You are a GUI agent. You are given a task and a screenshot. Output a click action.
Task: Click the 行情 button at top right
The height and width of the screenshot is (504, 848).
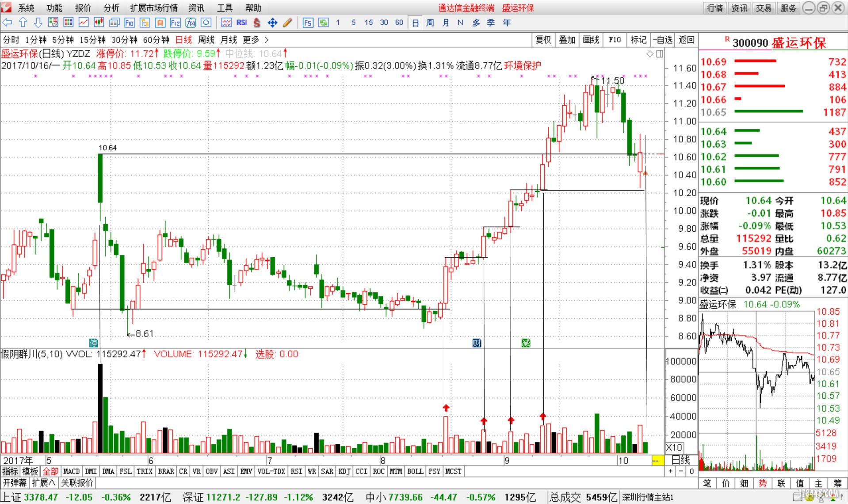coord(715,8)
